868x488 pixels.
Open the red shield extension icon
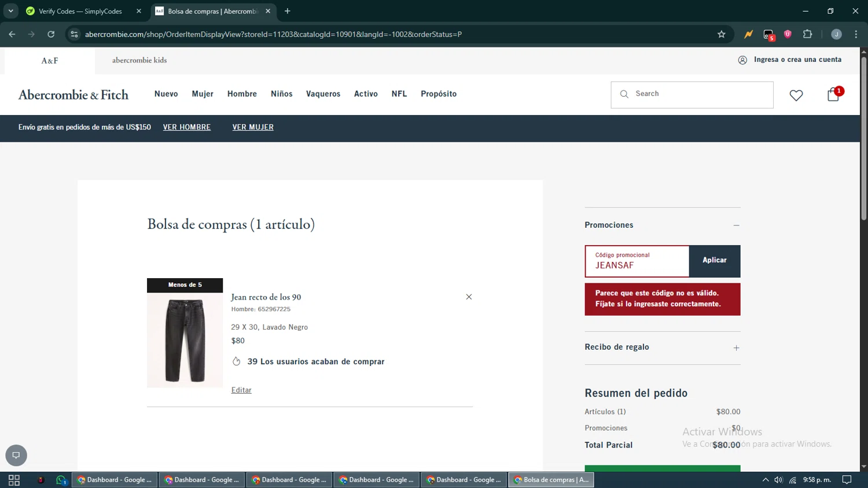788,34
